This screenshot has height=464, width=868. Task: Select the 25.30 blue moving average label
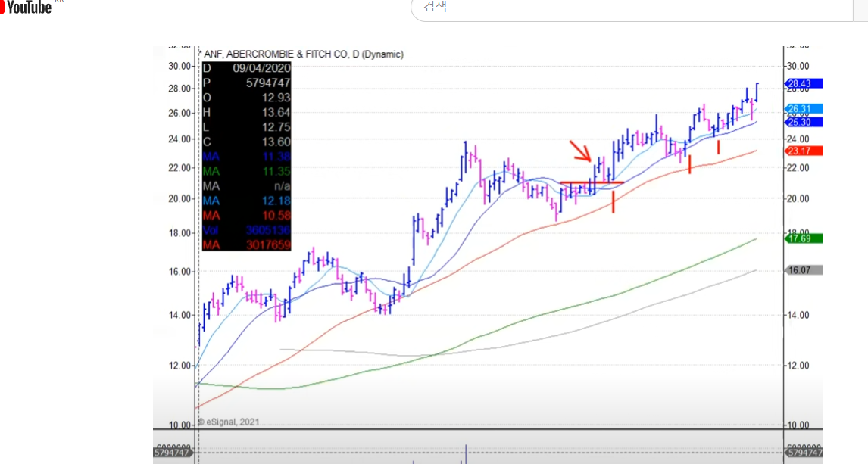click(x=804, y=122)
